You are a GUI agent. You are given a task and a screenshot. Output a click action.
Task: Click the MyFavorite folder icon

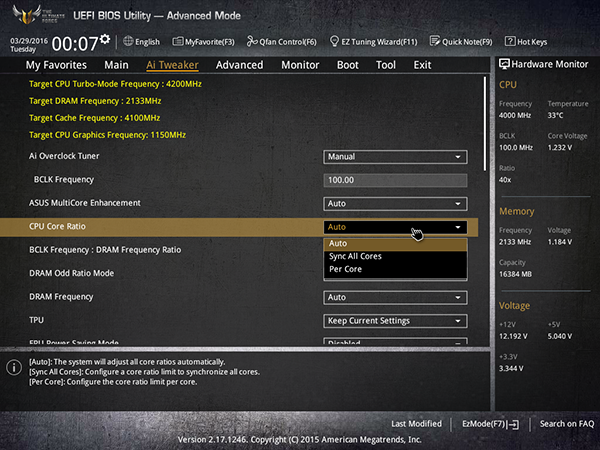(x=178, y=41)
